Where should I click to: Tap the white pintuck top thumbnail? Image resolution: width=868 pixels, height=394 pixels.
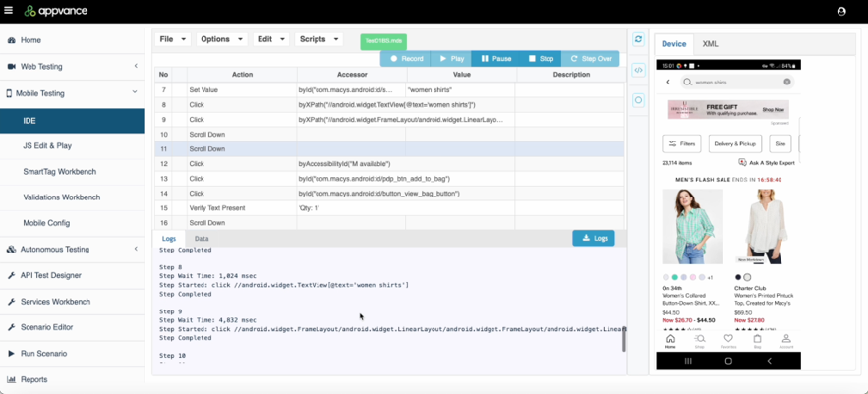click(765, 227)
